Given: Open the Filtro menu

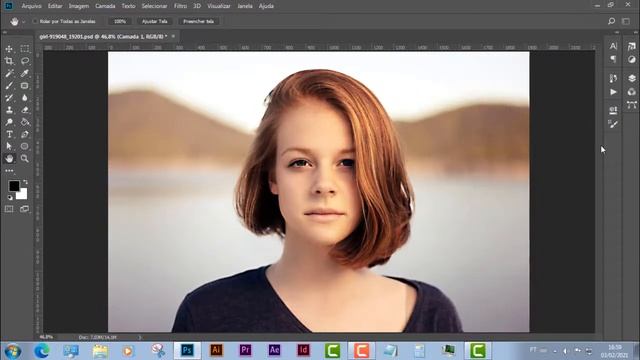Looking at the screenshot, I should click(180, 6).
